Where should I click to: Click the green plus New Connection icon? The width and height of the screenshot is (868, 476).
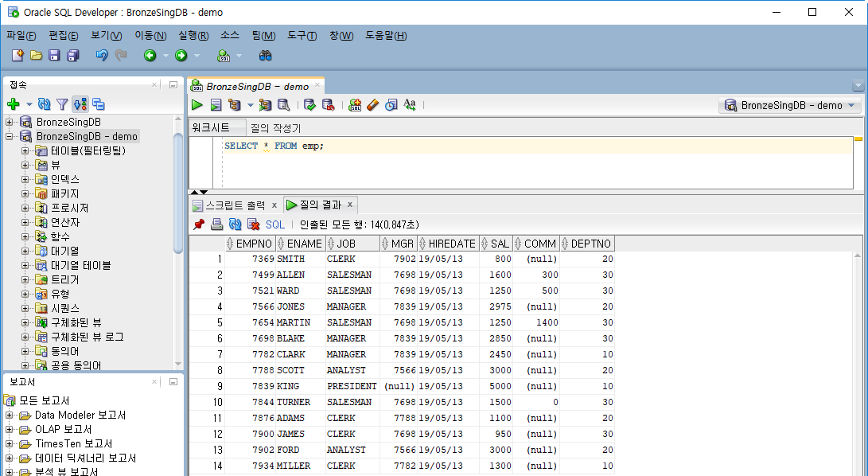[14, 104]
